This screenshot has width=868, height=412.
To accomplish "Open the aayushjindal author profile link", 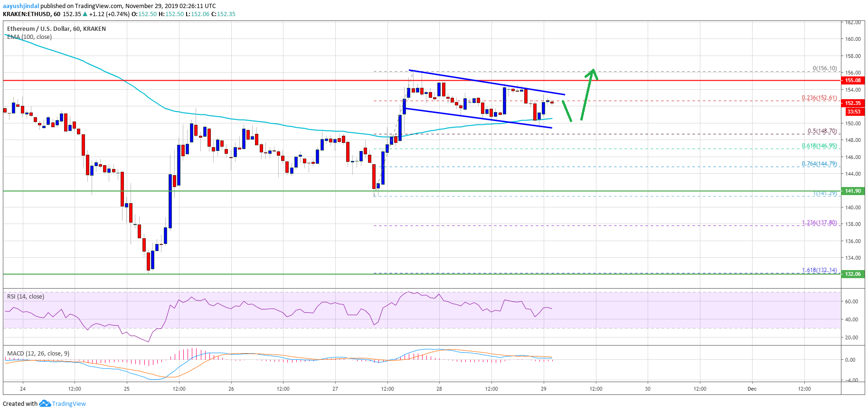I will [x=21, y=6].
